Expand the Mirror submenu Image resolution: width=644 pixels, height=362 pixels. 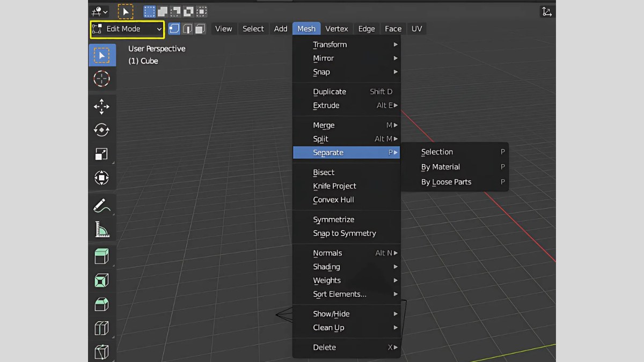tap(347, 58)
